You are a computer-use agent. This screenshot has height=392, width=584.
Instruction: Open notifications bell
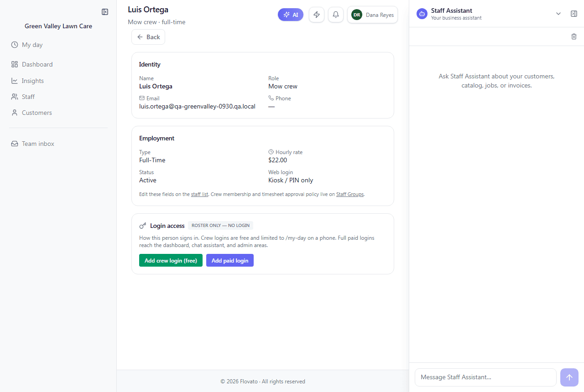[x=336, y=15]
